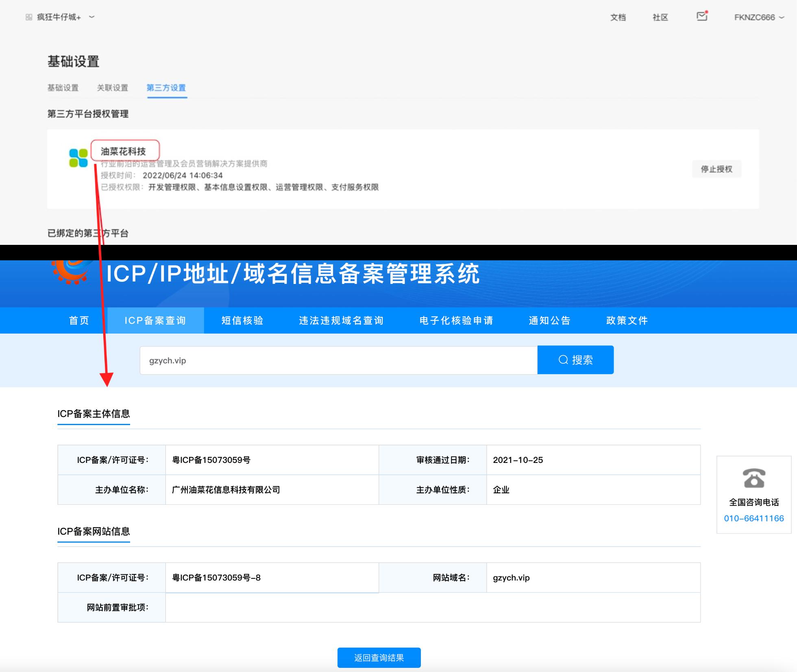
Task: Focus the gzych.vip search input field
Action: coord(339,360)
